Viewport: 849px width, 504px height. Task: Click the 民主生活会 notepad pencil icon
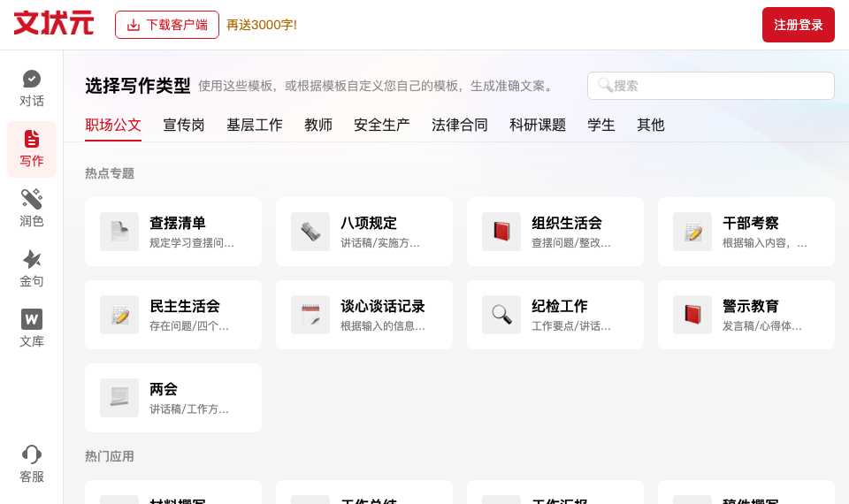(119, 315)
